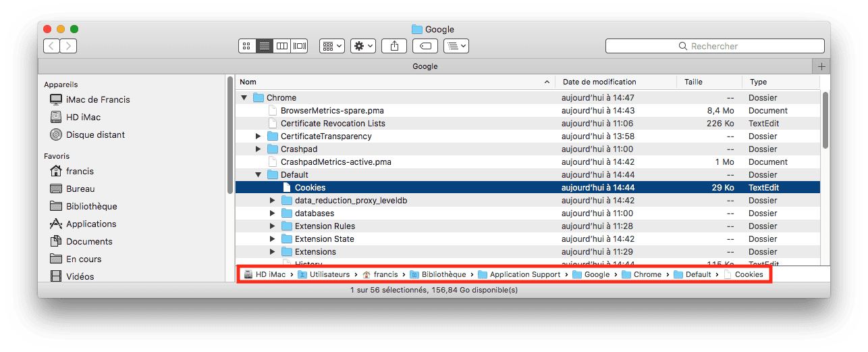Click the 226 Ko size cell
This screenshot has width=868, height=352.
tap(721, 124)
